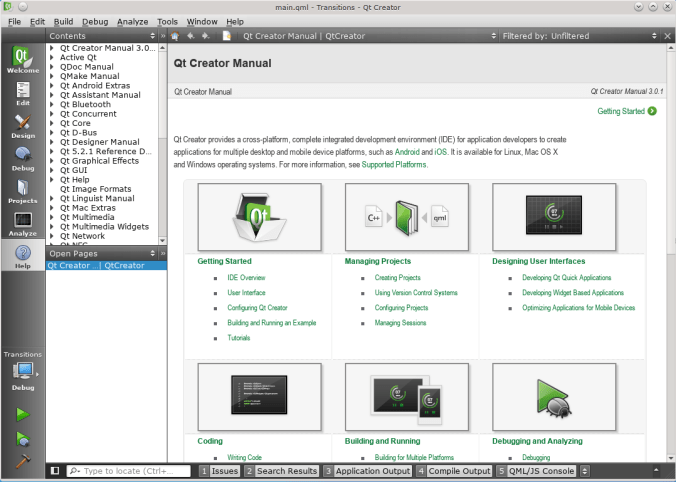Viewport: 676px width, 482px height.
Task: Open Design mode
Action: click(x=22, y=126)
